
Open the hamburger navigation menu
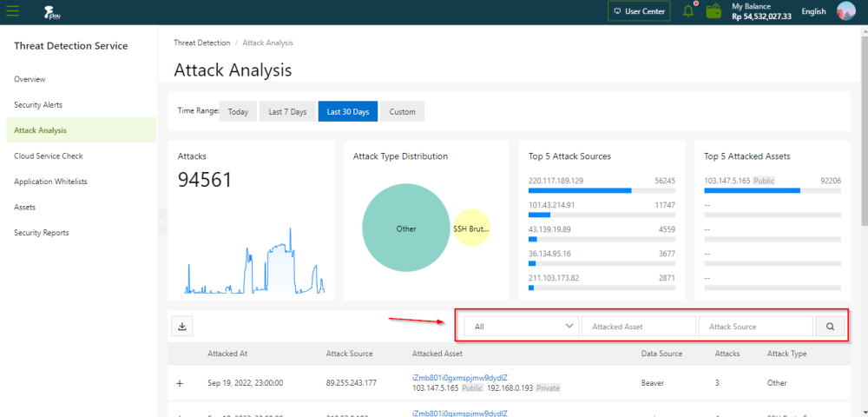pyautogui.click(x=12, y=11)
